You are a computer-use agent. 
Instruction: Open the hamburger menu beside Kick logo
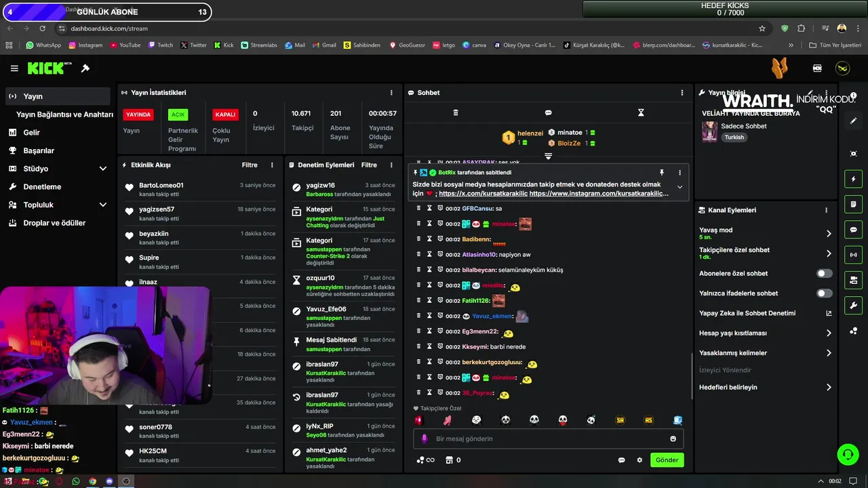pos(14,68)
